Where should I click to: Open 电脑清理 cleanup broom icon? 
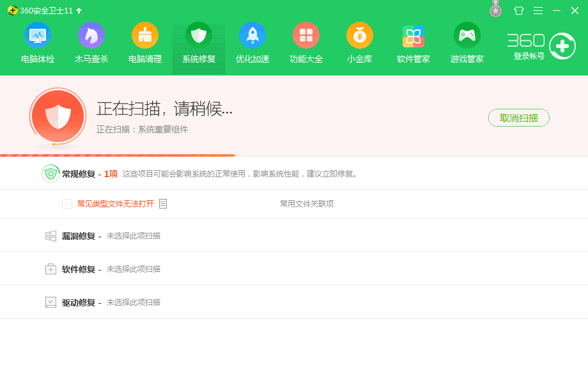click(x=144, y=35)
